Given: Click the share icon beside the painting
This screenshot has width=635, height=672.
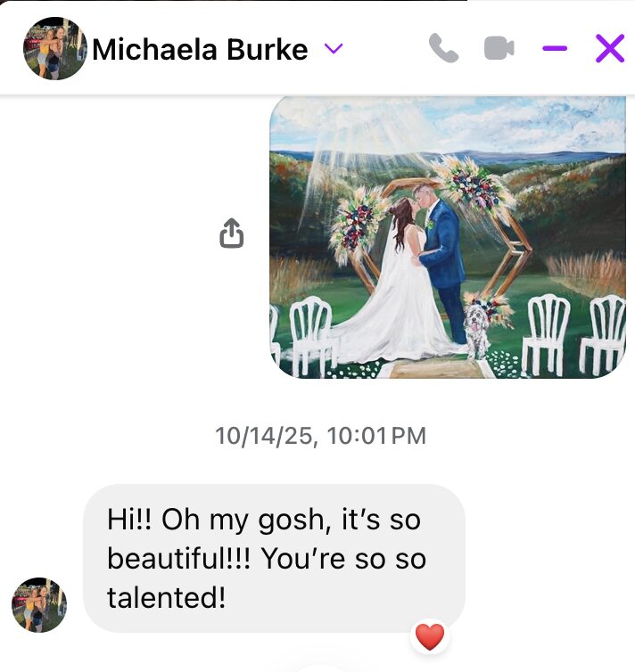Looking at the screenshot, I should [232, 234].
